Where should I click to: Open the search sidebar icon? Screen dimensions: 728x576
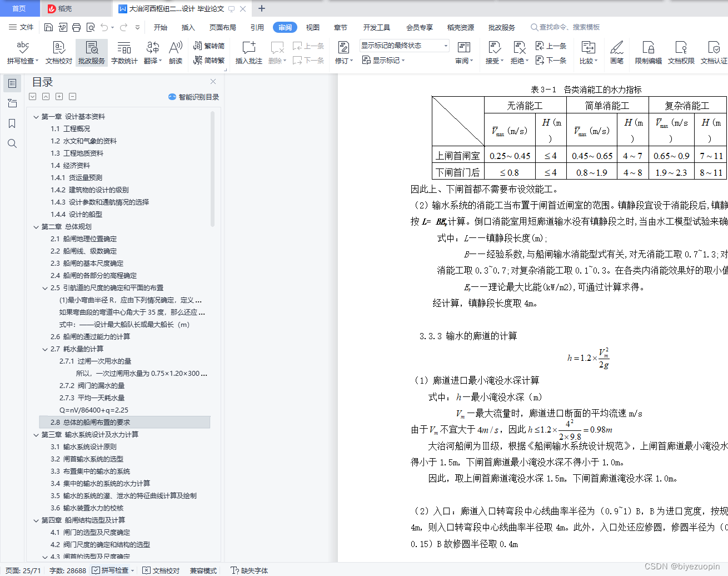click(x=12, y=143)
